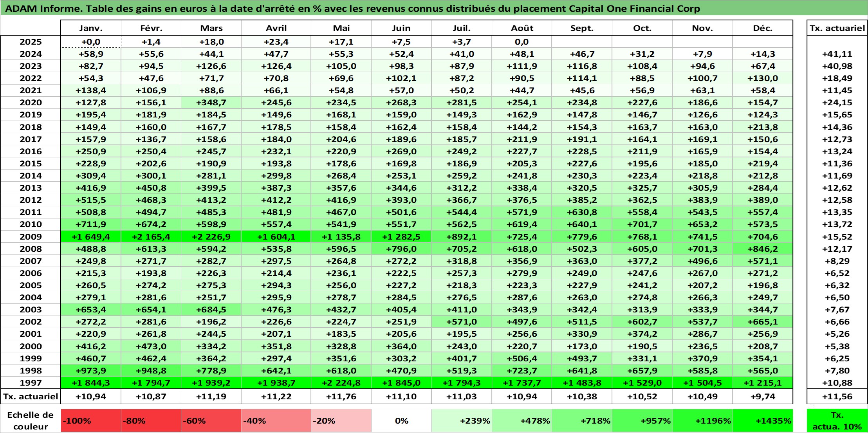Image resolution: width=868 pixels, height=433 pixels.
Task: Select the -20% pale pink swatch
Action: click(341, 421)
